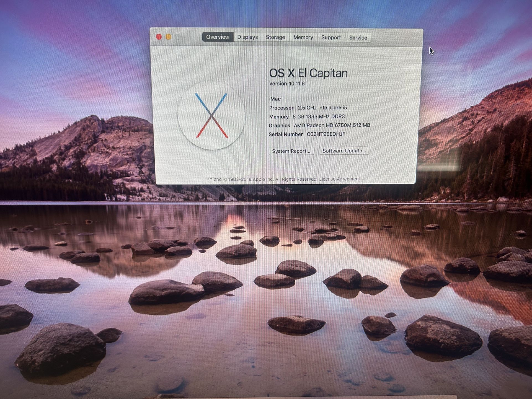
Task: Click the Software Update... button
Action: pyautogui.click(x=344, y=151)
